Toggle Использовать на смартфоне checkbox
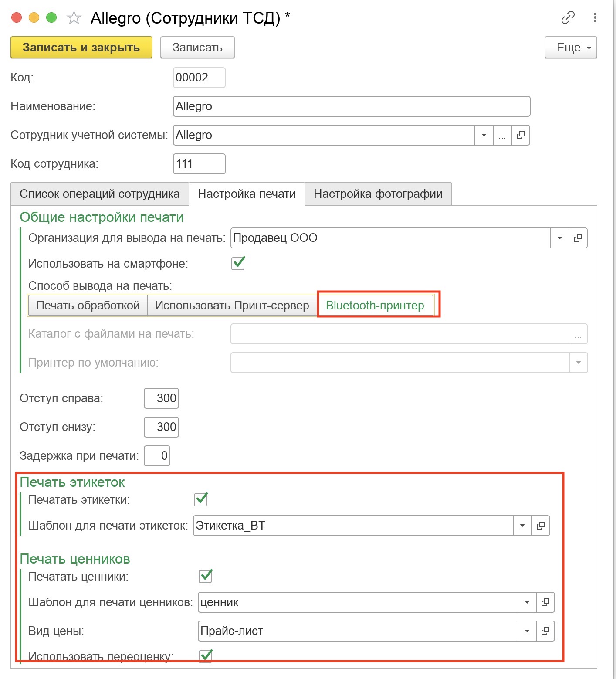The width and height of the screenshot is (616, 679). [x=238, y=263]
